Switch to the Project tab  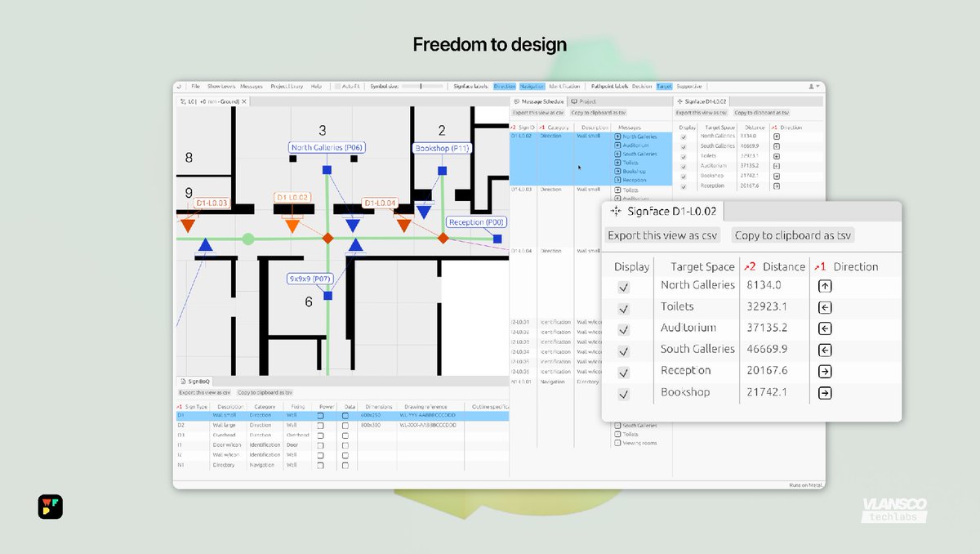coord(585,101)
